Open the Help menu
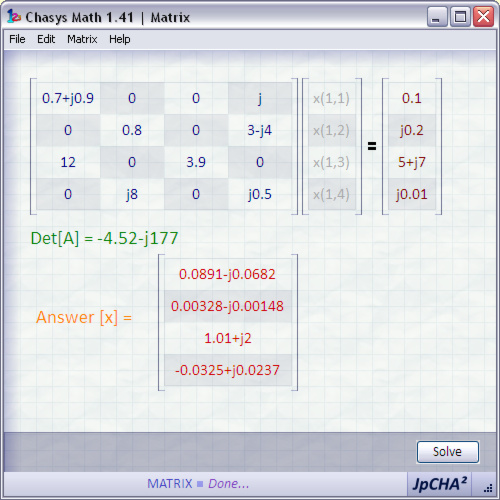 point(120,39)
